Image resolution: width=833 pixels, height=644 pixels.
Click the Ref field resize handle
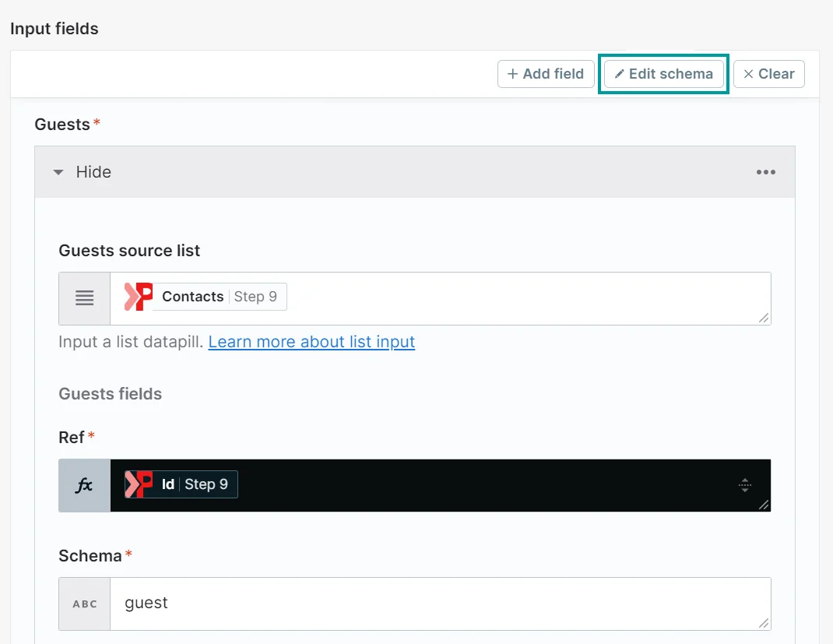click(x=764, y=505)
